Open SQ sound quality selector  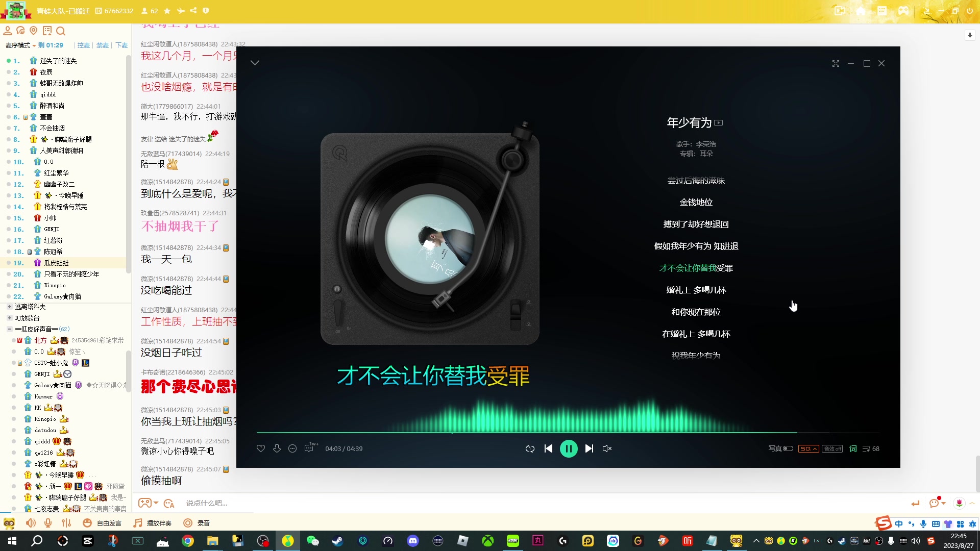pos(808,448)
